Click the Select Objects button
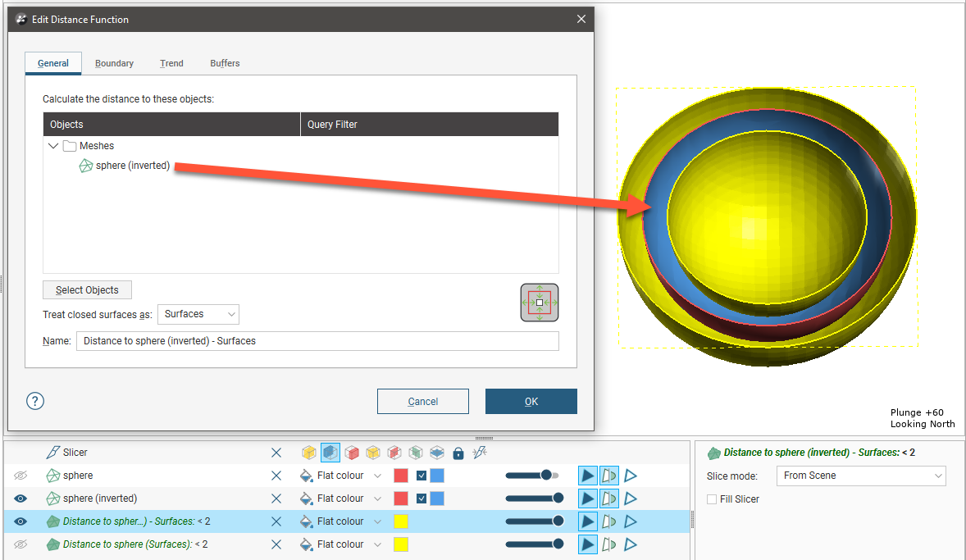 (87, 290)
